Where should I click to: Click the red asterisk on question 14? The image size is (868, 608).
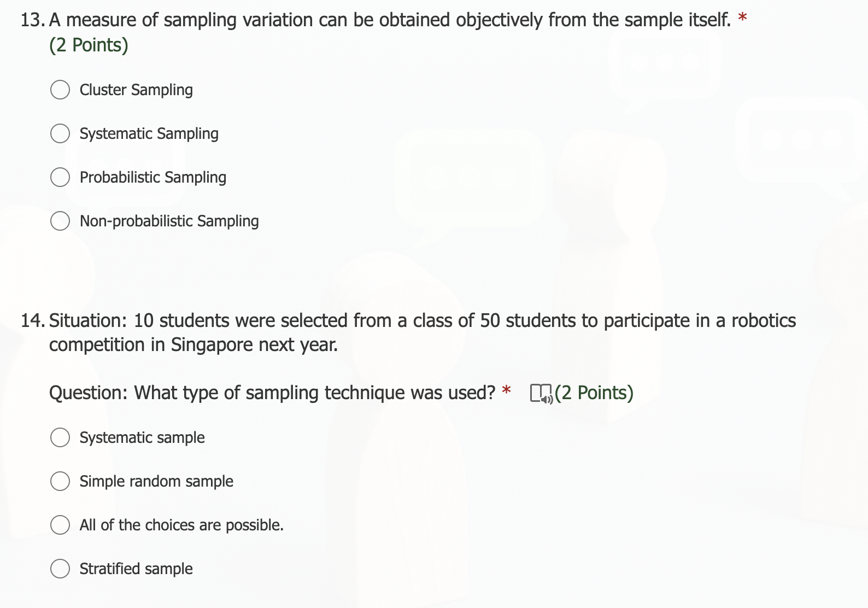(506, 389)
